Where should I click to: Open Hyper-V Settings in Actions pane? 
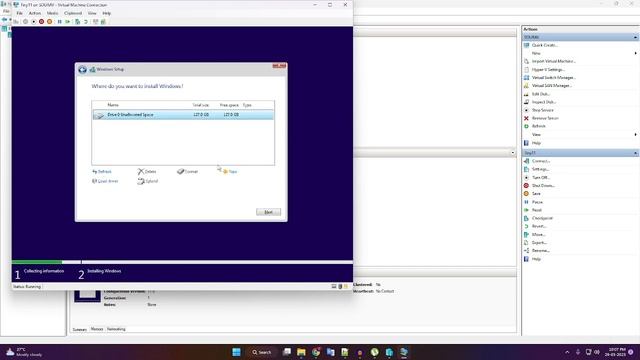tap(548, 69)
